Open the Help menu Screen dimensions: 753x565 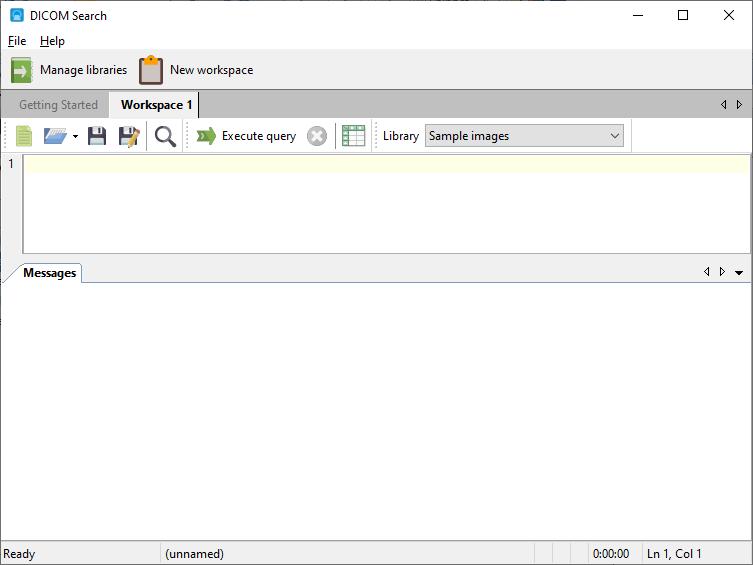[x=52, y=41]
